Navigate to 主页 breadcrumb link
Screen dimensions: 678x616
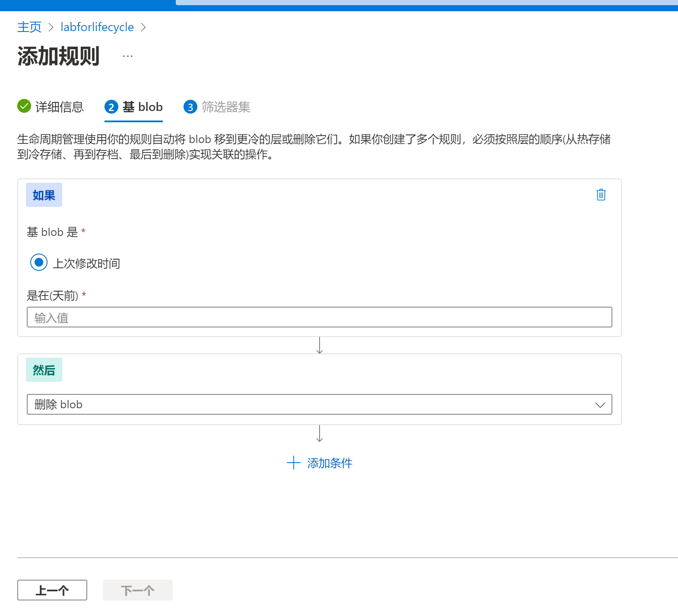(x=29, y=27)
